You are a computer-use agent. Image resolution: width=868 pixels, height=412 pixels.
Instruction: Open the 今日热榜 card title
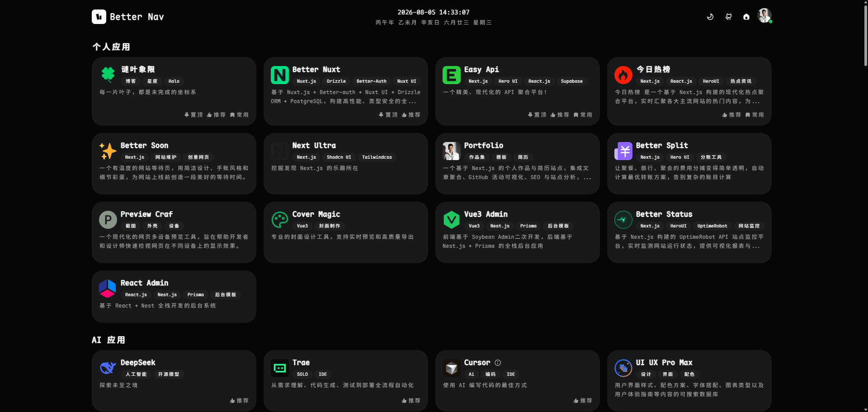pyautogui.click(x=653, y=69)
